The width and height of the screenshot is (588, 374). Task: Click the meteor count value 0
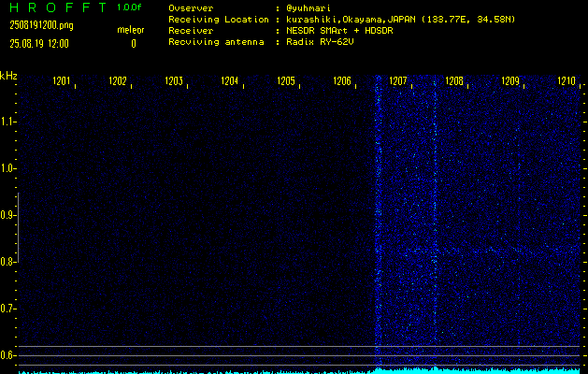tap(134, 44)
